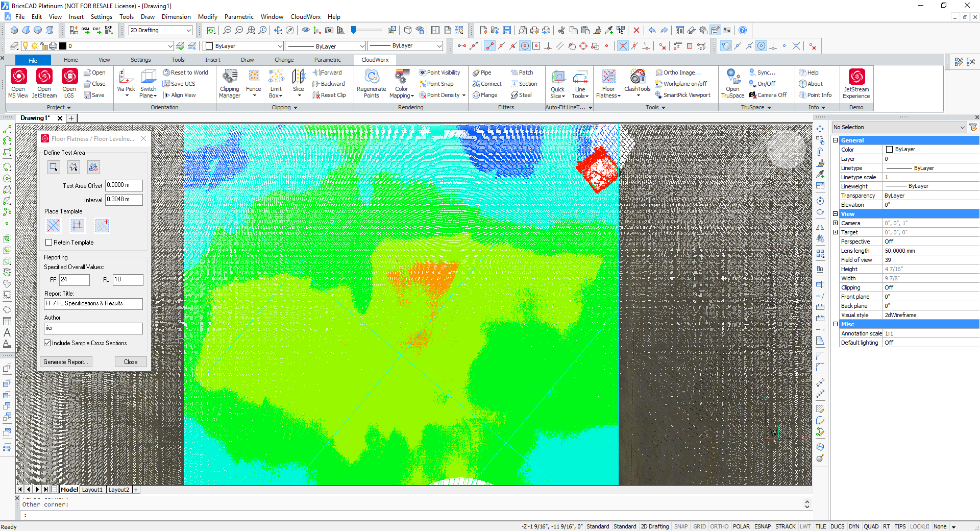This screenshot has height=531, width=980.
Task: Click the Generate Report button
Action: [66, 362]
